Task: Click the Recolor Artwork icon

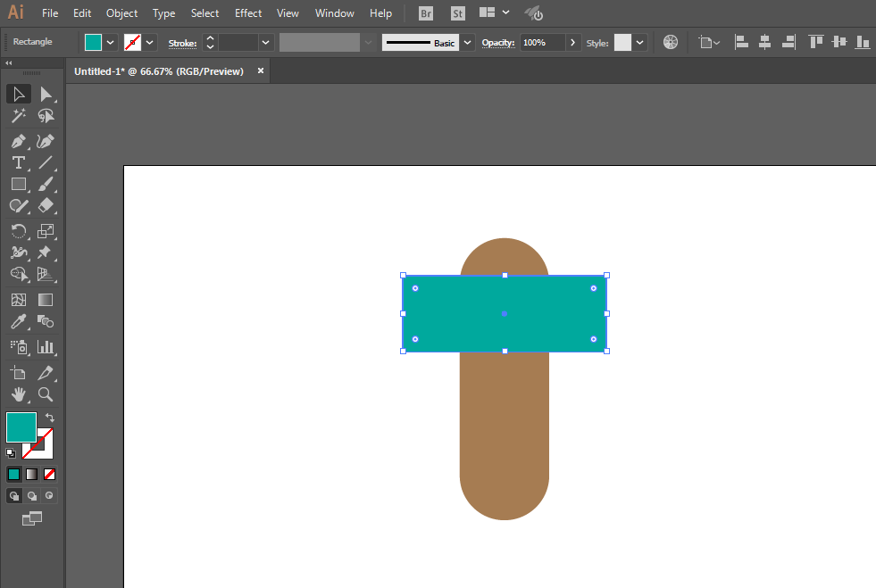Action: point(671,43)
